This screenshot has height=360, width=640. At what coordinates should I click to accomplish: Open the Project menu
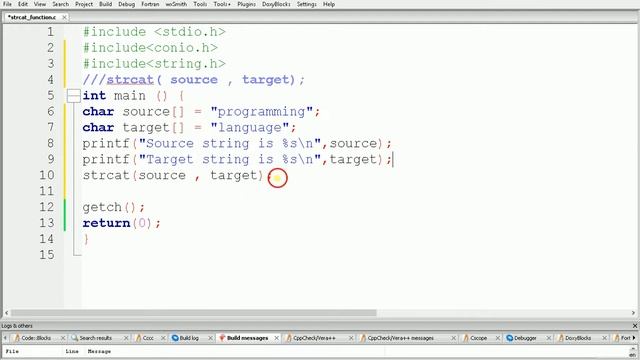coord(84,4)
